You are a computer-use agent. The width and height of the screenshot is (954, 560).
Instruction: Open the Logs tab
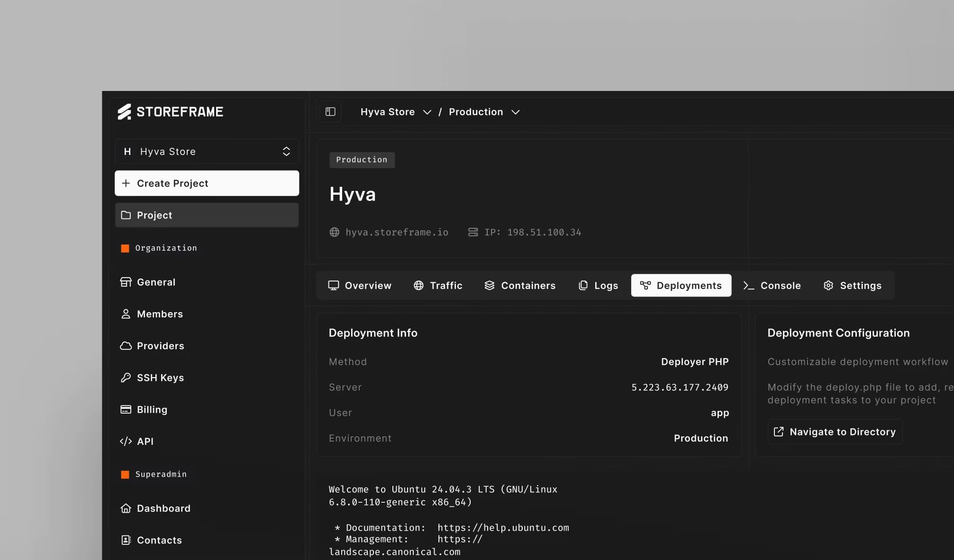tap(598, 286)
